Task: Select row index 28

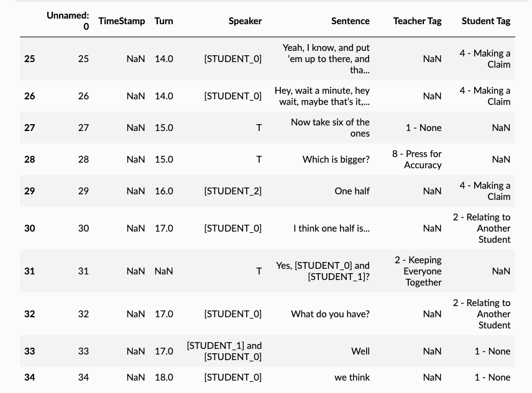Action: click(x=30, y=160)
